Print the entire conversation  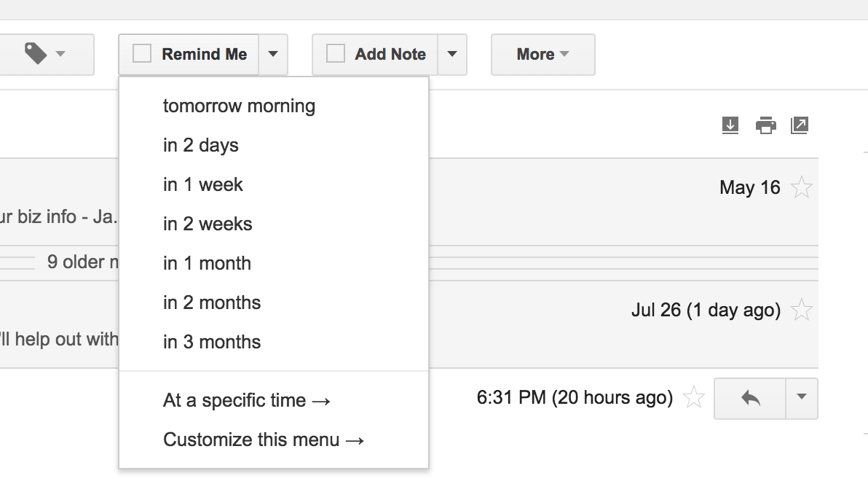[765, 125]
